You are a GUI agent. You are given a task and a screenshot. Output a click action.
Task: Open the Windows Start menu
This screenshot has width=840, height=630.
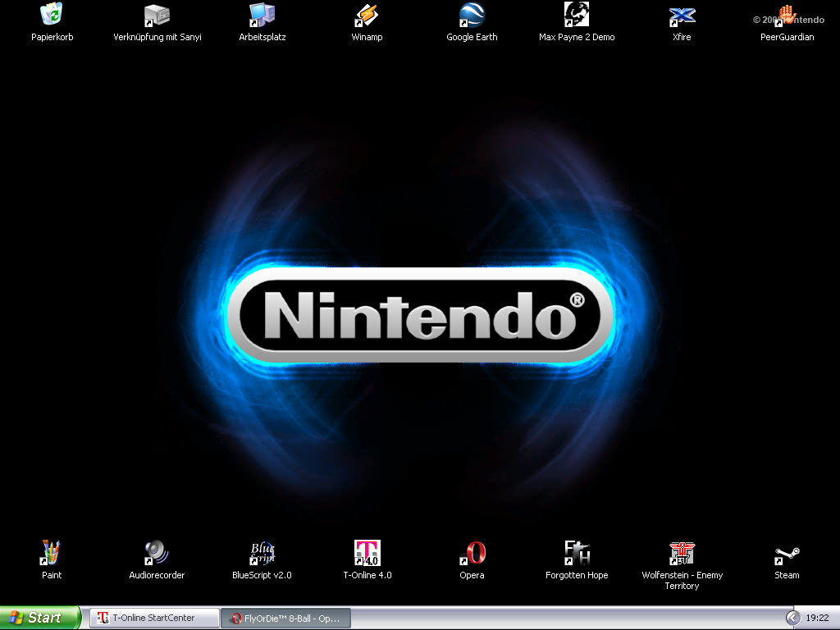click(39, 618)
